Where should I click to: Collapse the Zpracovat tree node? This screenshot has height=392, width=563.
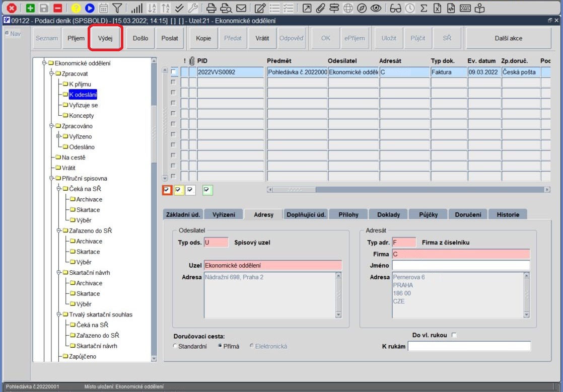pos(51,73)
